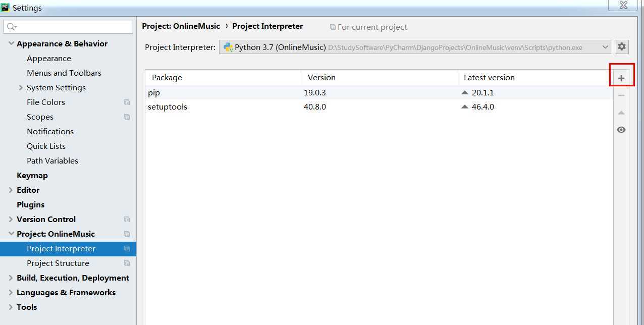The height and width of the screenshot is (325, 644).
Task: Click project-level icon beside Version Control
Action: pyautogui.click(x=127, y=219)
